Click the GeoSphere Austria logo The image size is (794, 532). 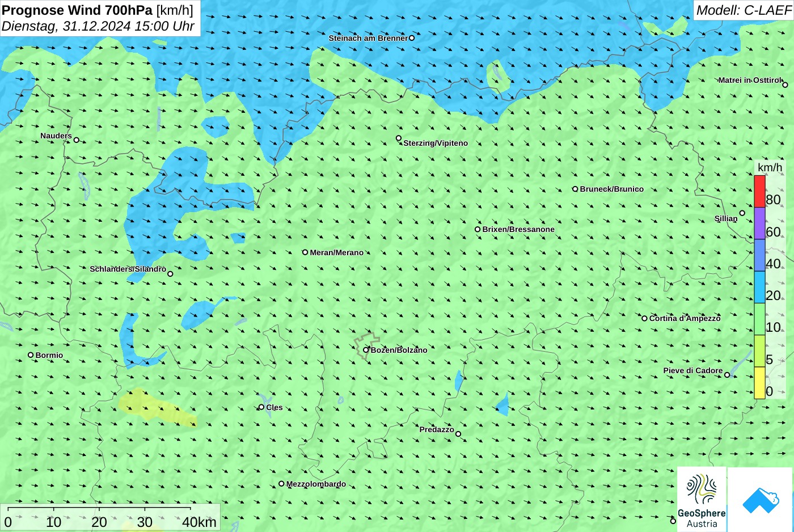tap(702, 500)
